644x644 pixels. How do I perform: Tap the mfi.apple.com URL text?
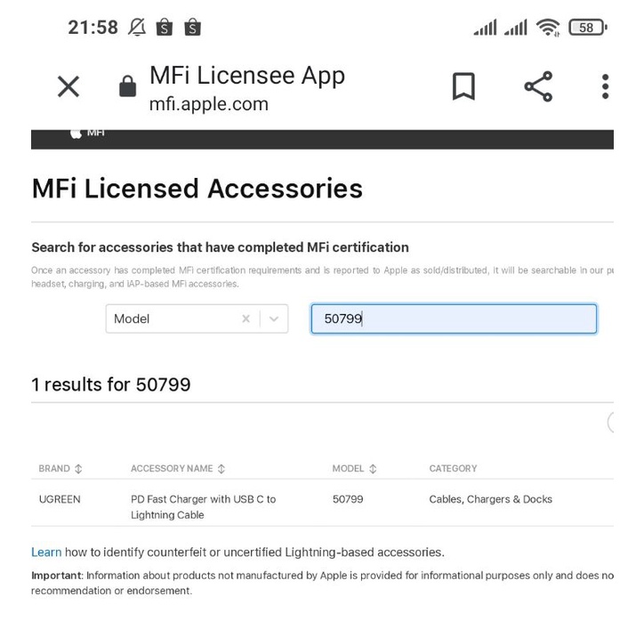[x=208, y=104]
